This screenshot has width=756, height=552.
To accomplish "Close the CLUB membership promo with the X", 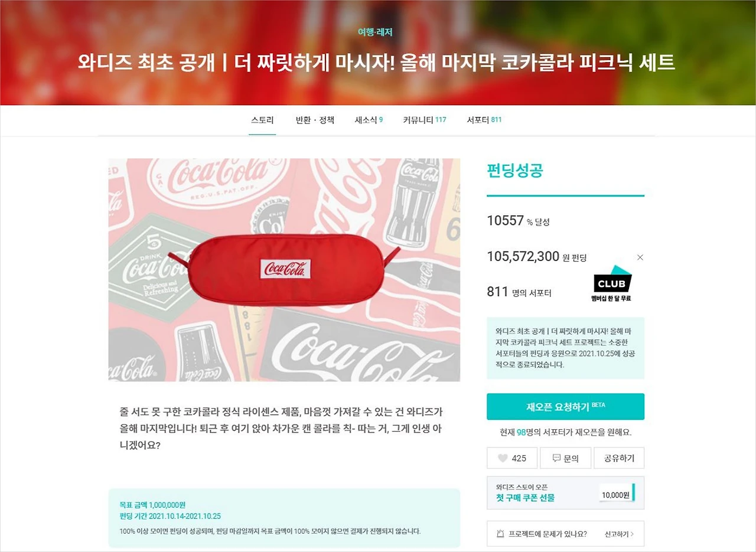I will [x=640, y=257].
